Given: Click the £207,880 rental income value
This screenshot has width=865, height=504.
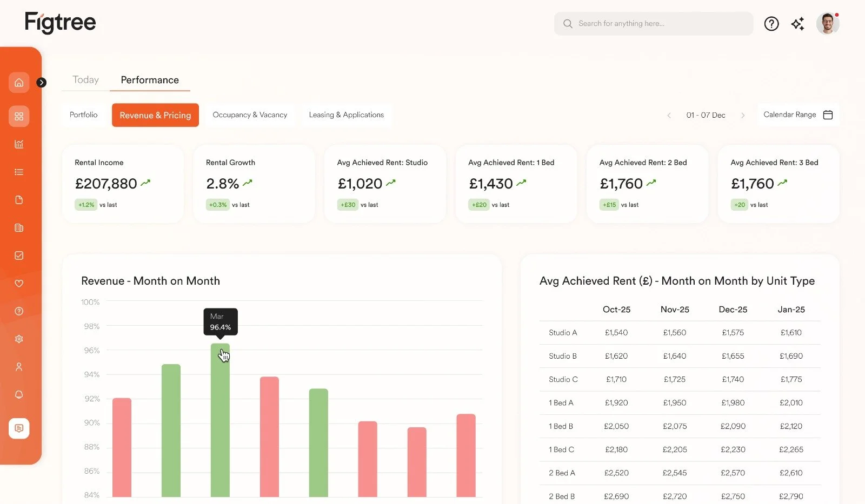Looking at the screenshot, I should pos(106,184).
